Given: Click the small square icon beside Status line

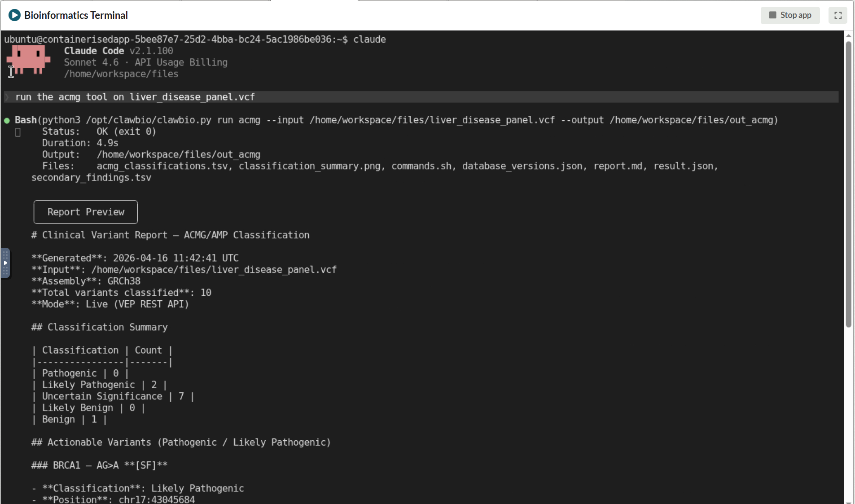Looking at the screenshot, I should point(18,132).
